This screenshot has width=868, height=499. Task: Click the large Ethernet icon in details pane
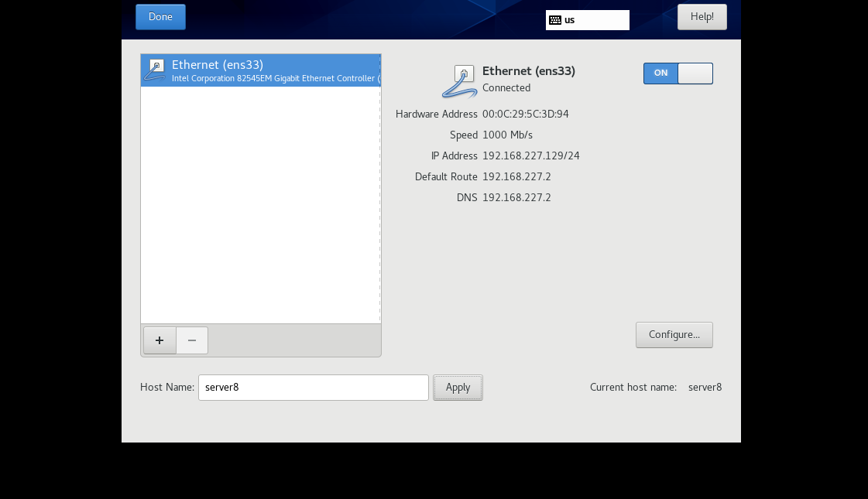[460, 81]
